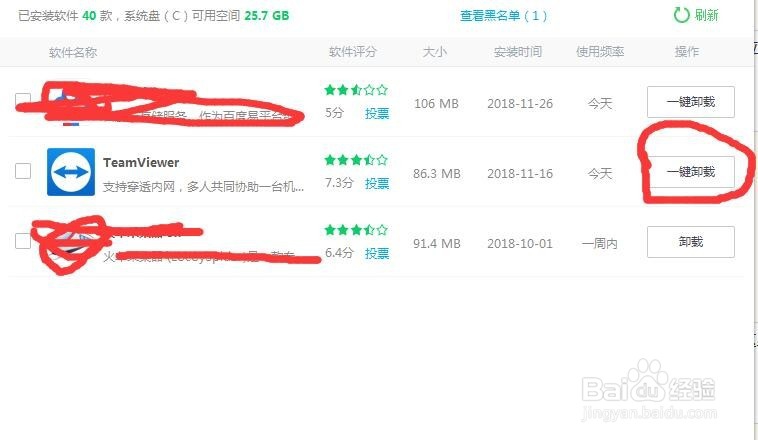The image size is (758, 440).
Task: Tick the checkbox of the 91.4 MB program
Action: pos(23,241)
